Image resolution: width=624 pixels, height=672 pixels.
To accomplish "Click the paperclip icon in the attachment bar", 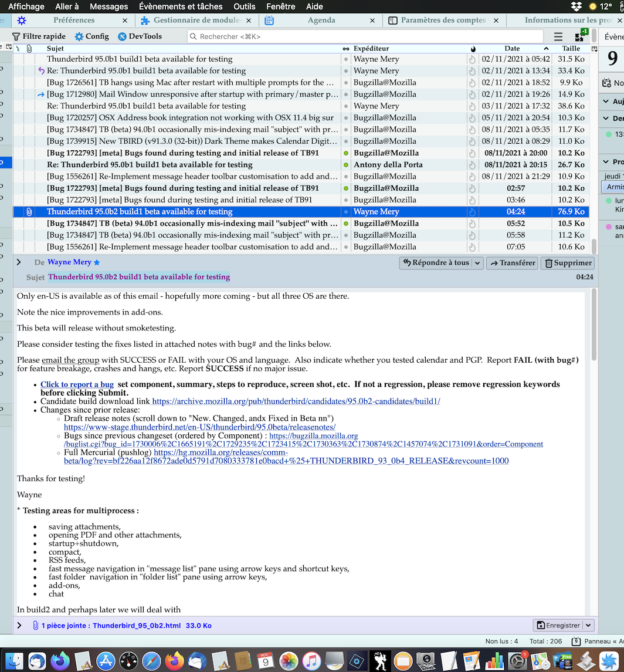I will [x=36, y=626].
